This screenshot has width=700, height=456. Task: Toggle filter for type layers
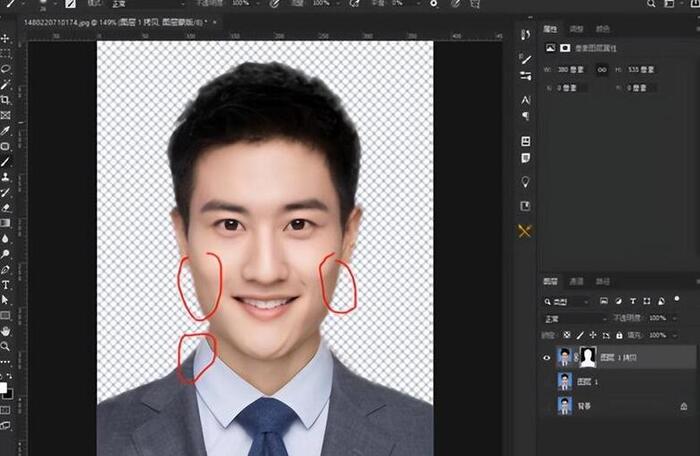(x=633, y=301)
